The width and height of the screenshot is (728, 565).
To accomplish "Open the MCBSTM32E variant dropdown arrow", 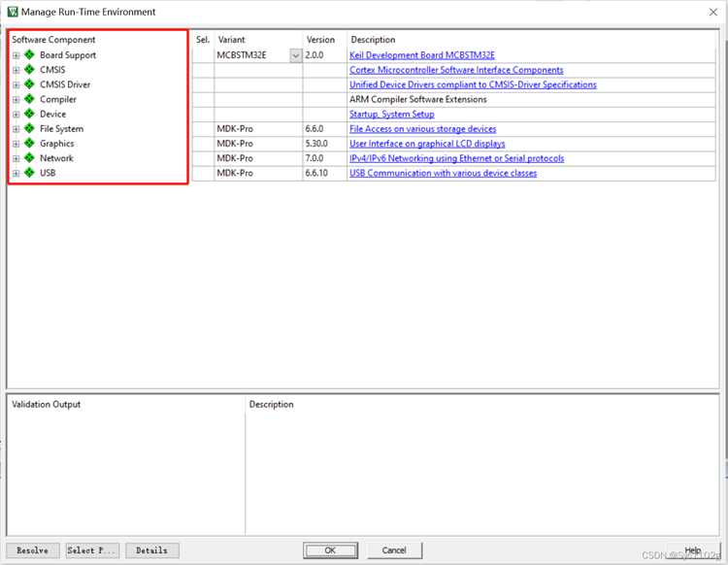I will tap(296, 55).
